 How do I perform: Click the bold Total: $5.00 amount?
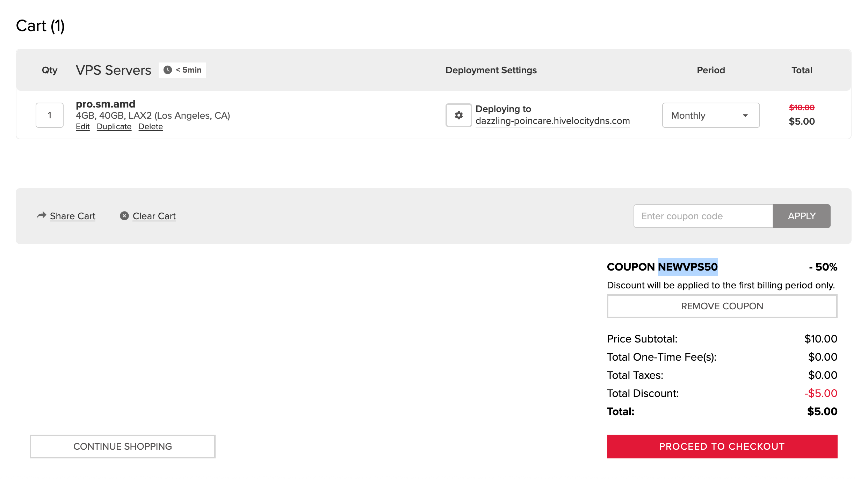click(x=822, y=412)
